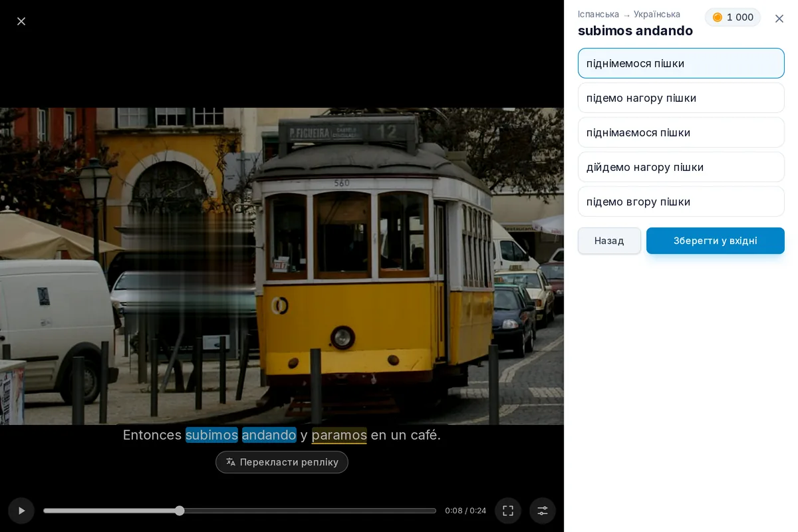This screenshot has width=798, height=532.
Task: Choose translation дійдемо нагору пішки
Action: [x=681, y=167]
